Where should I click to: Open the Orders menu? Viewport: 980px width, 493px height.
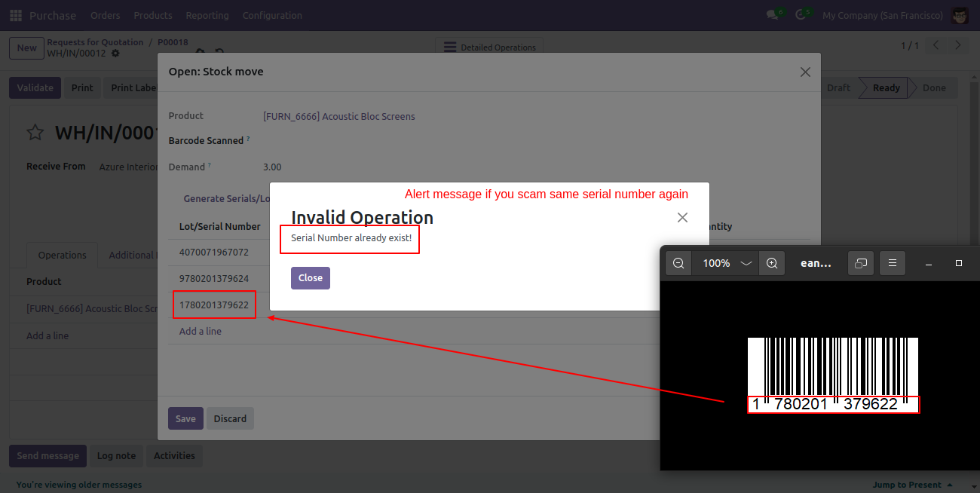coord(105,15)
